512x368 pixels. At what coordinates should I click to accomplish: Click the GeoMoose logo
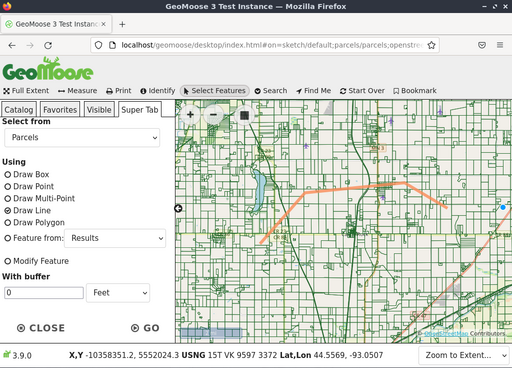[x=48, y=69]
